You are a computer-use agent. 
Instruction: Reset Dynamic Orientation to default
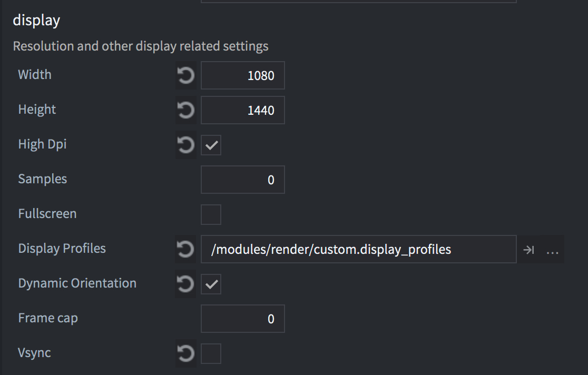pyautogui.click(x=185, y=284)
